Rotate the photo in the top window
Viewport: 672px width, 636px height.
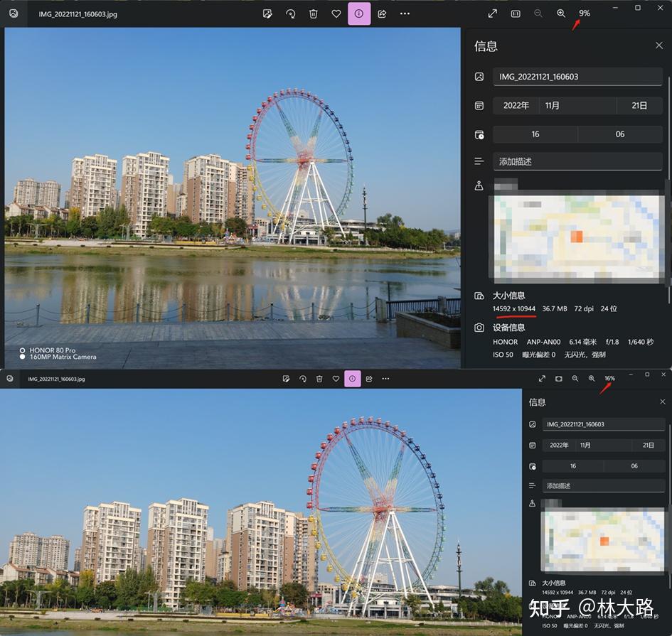(291, 14)
